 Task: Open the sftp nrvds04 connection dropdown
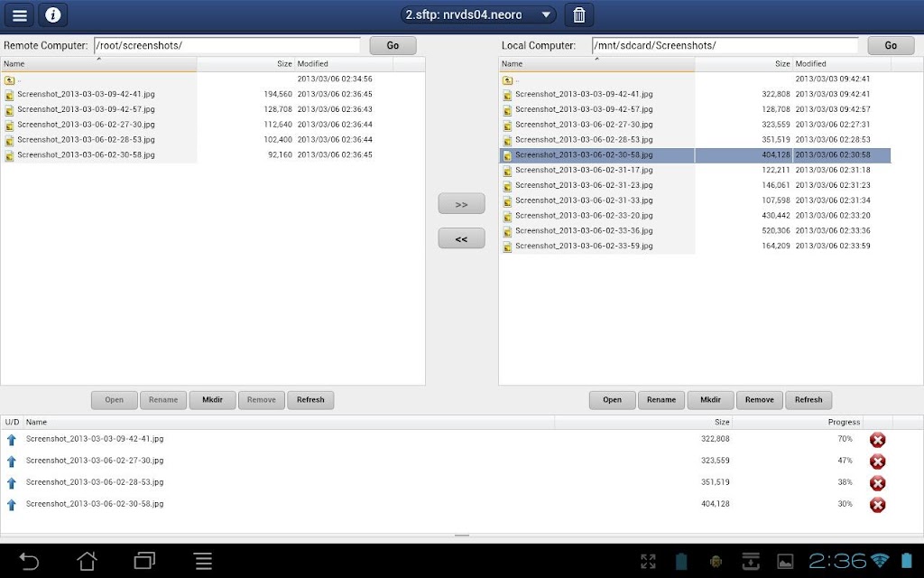478,14
